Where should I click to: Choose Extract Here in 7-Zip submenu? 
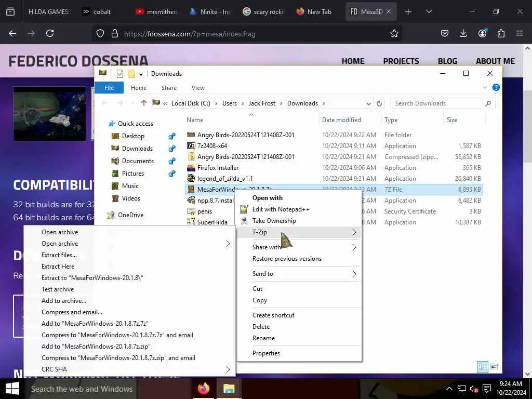point(58,267)
